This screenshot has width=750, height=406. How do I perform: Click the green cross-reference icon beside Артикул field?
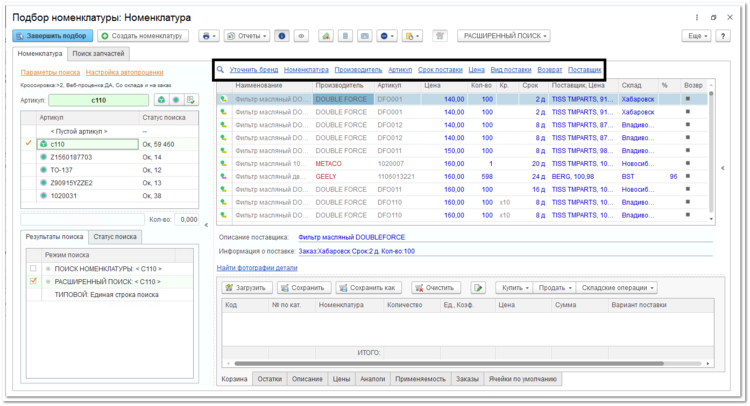click(161, 100)
